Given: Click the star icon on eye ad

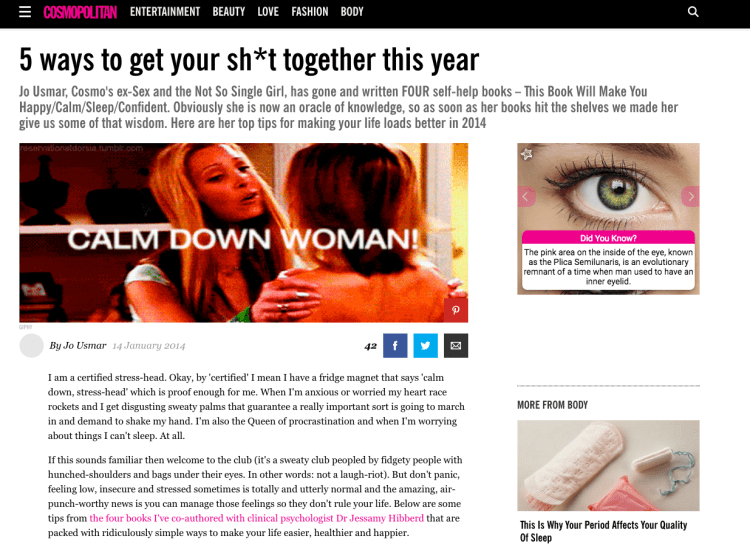Looking at the screenshot, I should pyautogui.click(x=527, y=154).
